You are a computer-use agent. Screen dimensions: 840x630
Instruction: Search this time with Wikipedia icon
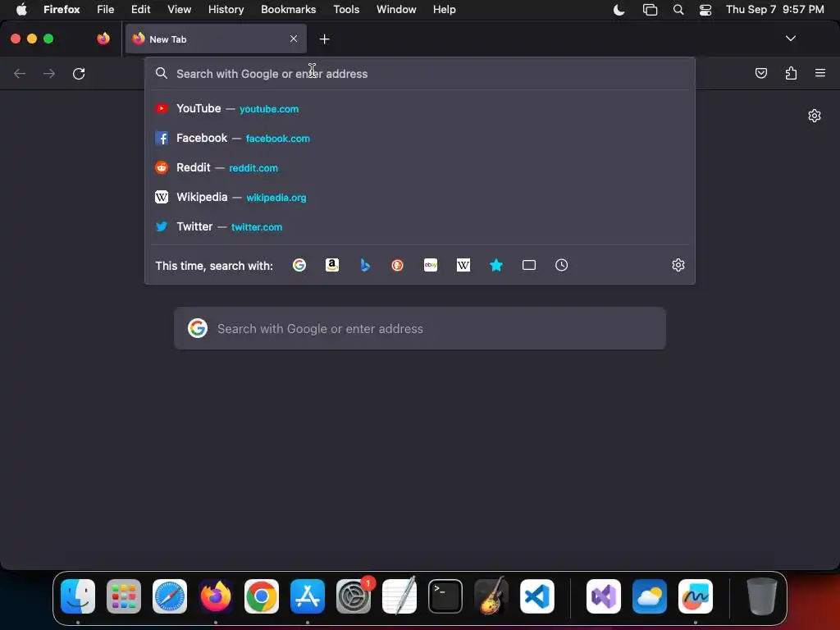click(463, 265)
